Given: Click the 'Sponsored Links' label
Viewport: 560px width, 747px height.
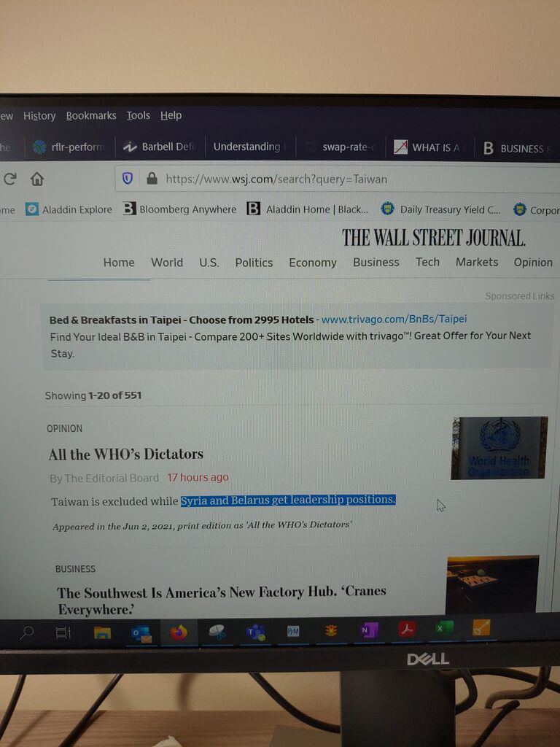Looking at the screenshot, I should 519,296.
